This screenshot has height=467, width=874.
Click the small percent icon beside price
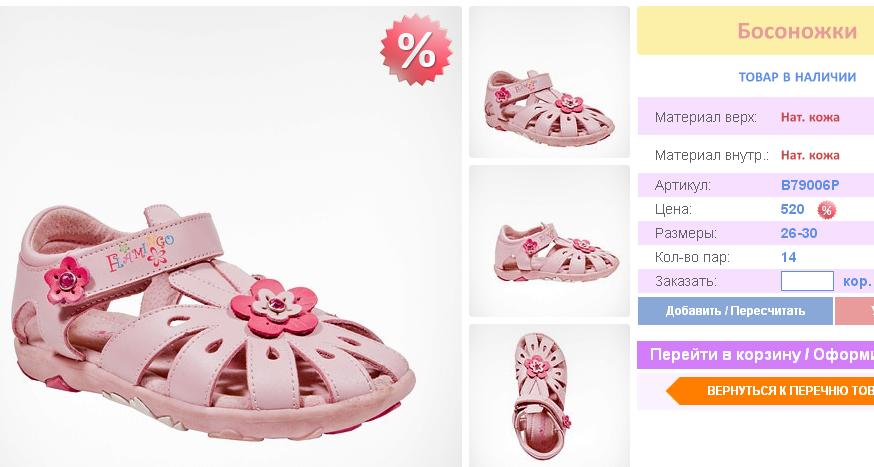pyautogui.click(x=826, y=210)
